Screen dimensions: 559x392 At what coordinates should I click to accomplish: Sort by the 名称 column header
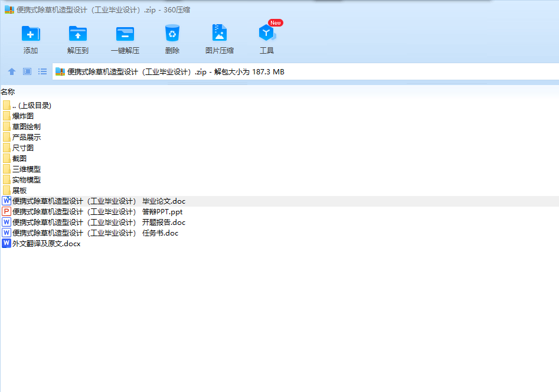8,92
